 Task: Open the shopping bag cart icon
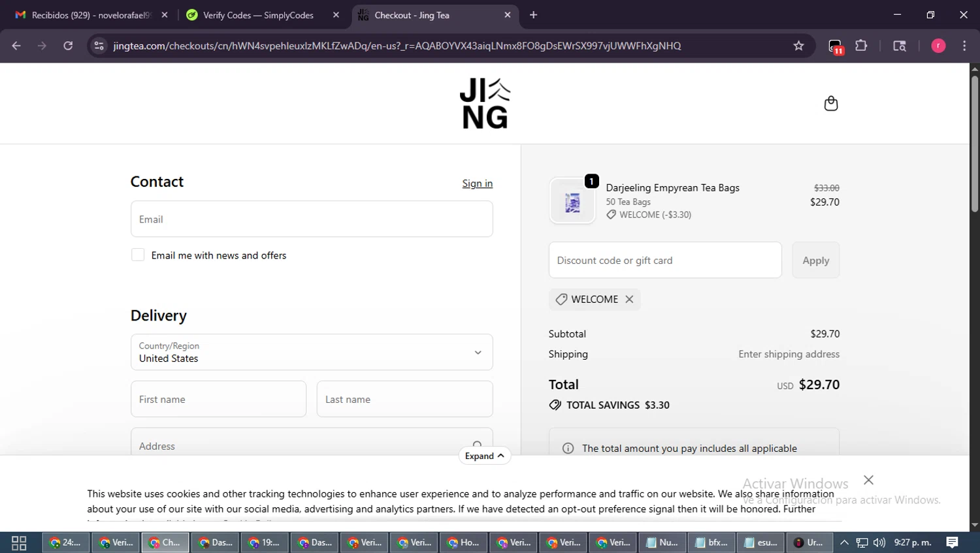click(x=830, y=103)
